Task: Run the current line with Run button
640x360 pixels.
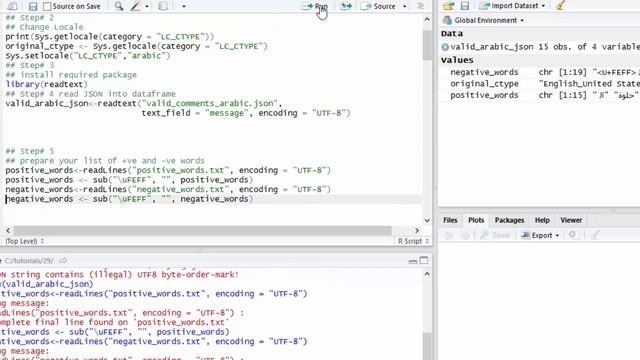Action: [x=315, y=7]
